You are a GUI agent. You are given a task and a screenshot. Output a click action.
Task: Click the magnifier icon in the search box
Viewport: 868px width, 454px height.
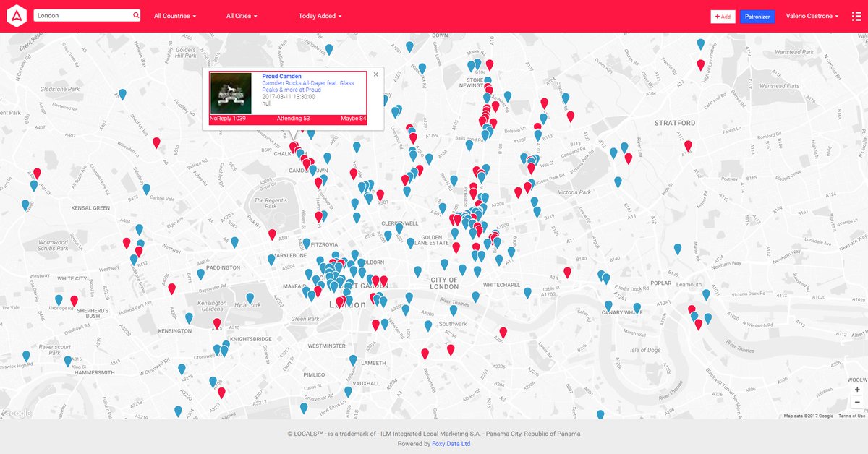[135, 15]
